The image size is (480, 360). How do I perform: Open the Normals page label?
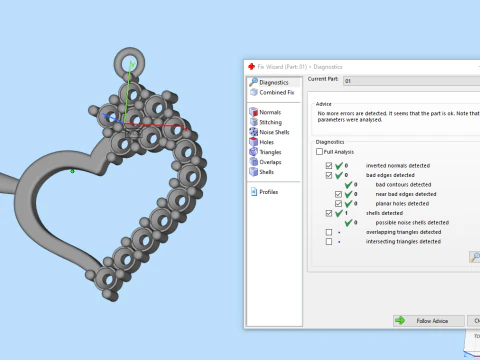[x=270, y=112]
